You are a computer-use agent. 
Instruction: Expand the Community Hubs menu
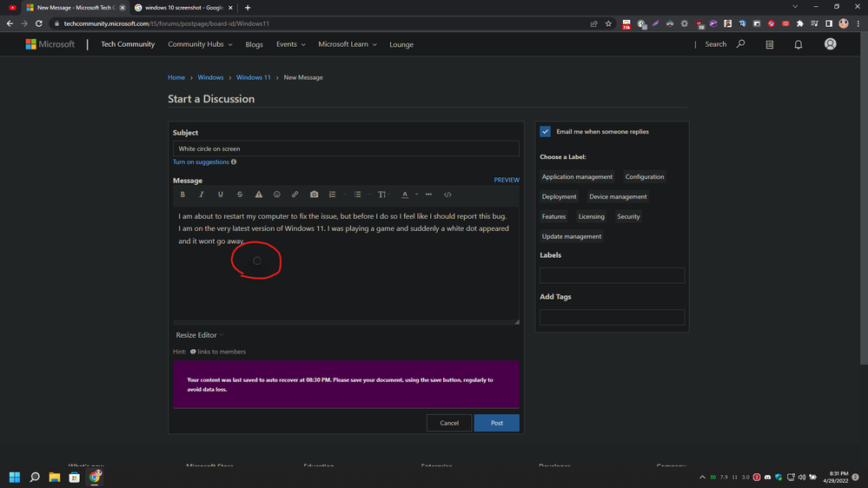[x=200, y=44]
